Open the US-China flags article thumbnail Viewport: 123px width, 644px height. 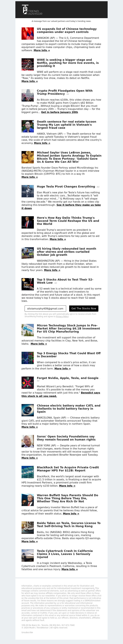[28, 34]
